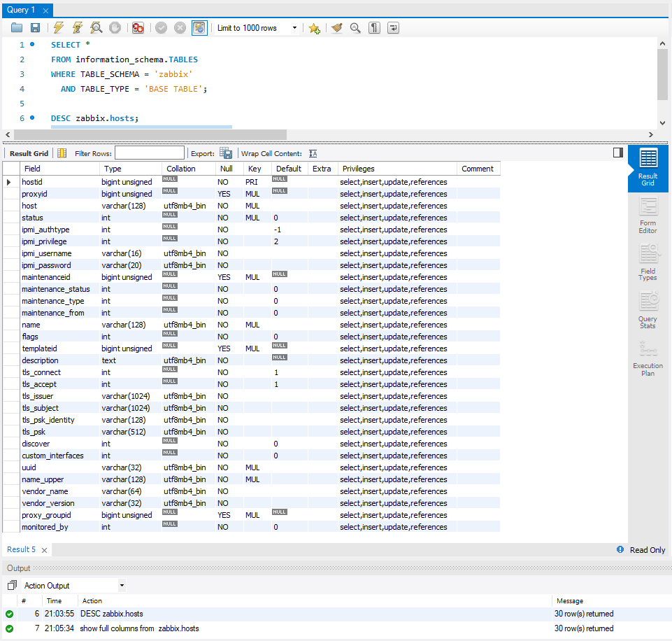Select PRI key cell of hostid
The height and width of the screenshot is (641, 672).
click(257, 182)
